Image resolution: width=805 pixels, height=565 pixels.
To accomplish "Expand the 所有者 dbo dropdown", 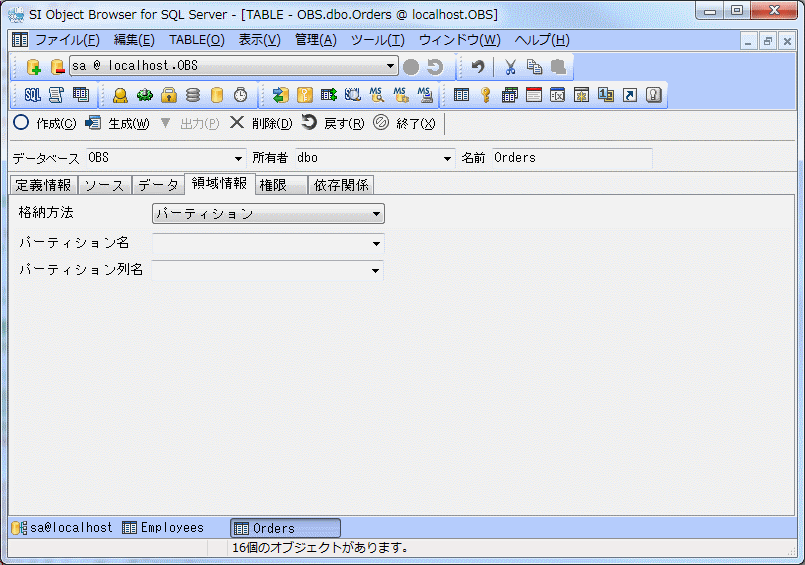I will [x=447, y=158].
